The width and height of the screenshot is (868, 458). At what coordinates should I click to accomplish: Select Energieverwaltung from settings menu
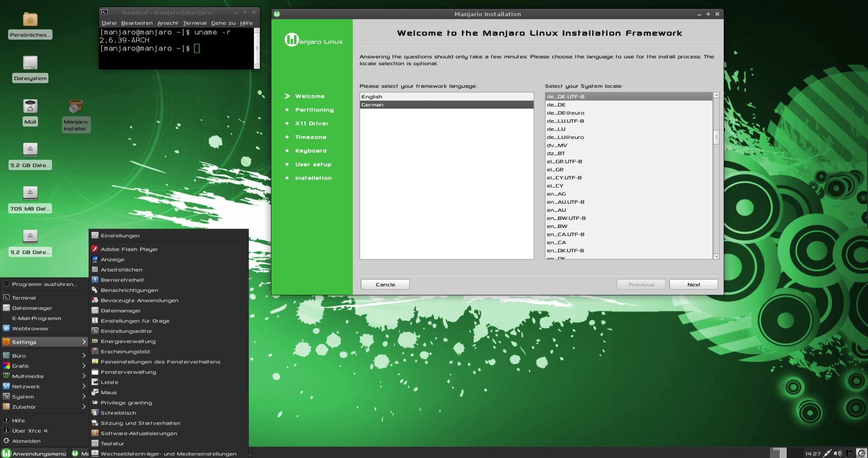[128, 341]
